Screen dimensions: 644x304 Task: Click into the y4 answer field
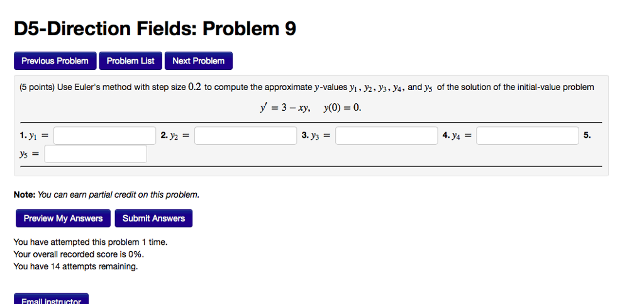pyautogui.click(x=527, y=135)
